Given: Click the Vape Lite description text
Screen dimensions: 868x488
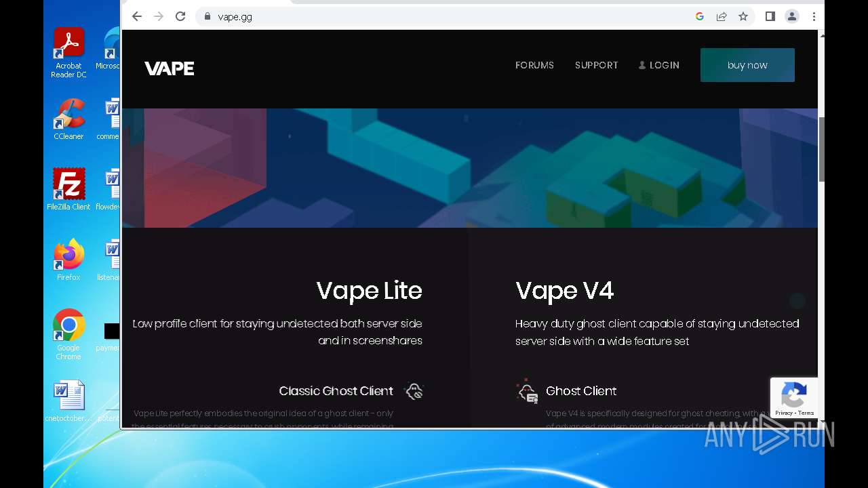Looking at the screenshot, I should tap(277, 332).
